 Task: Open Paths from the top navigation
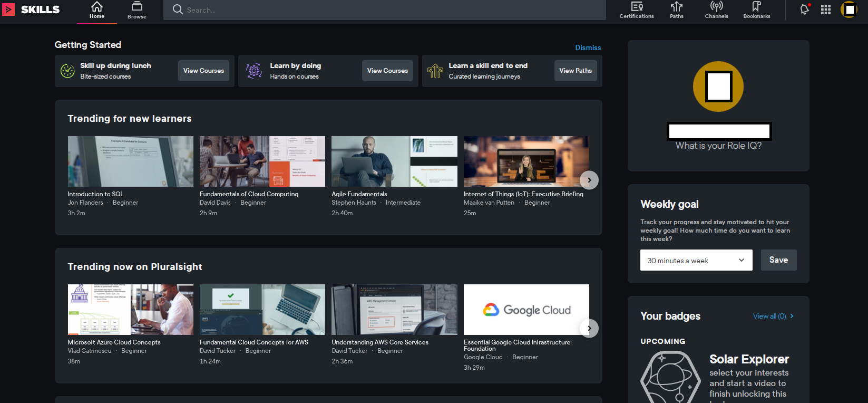[x=677, y=11]
